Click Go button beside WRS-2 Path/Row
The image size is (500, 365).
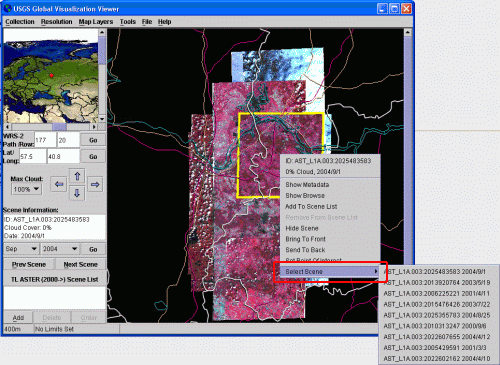[x=93, y=140]
